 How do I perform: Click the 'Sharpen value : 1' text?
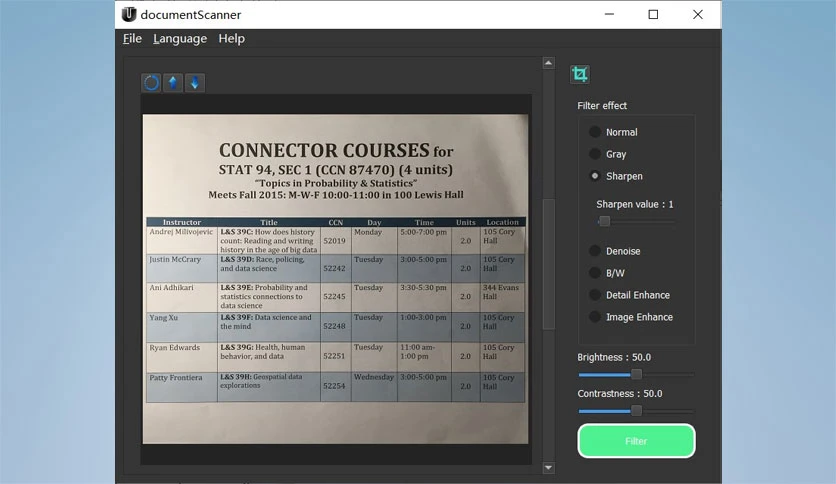click(634, 204)
